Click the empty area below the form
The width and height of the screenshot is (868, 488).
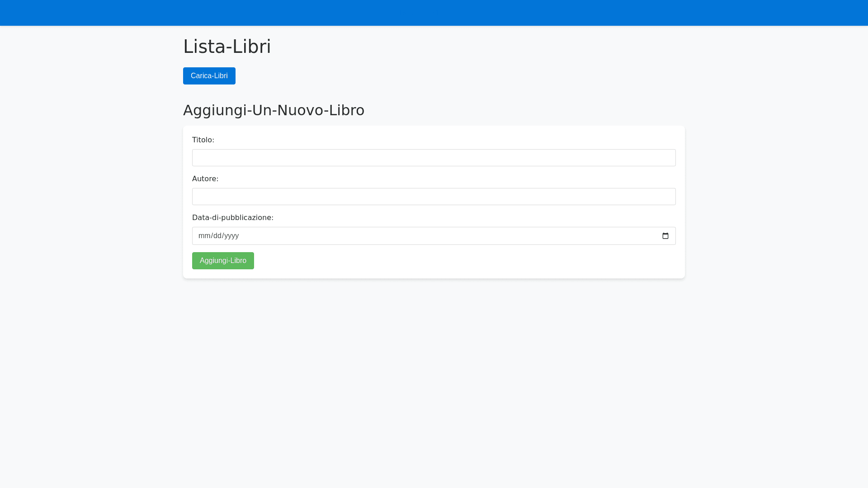click(434, 384)
